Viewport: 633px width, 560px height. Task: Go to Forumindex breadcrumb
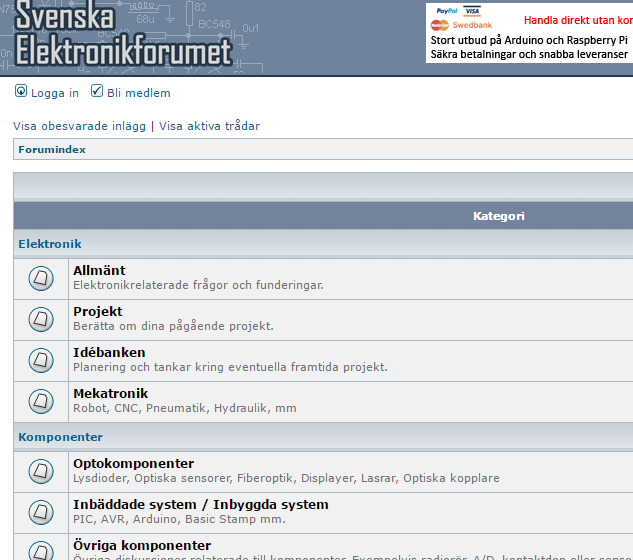pyautogui.click(x=52, y=150)
